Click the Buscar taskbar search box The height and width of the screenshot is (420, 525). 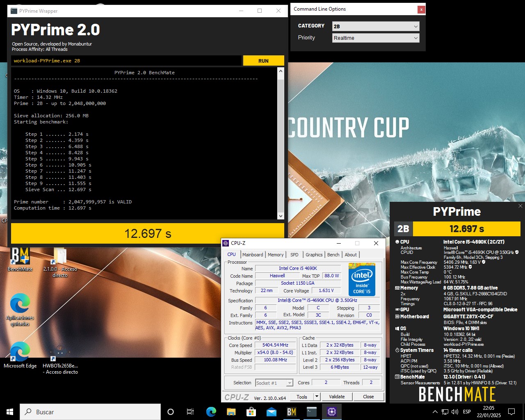pos(90,412)
